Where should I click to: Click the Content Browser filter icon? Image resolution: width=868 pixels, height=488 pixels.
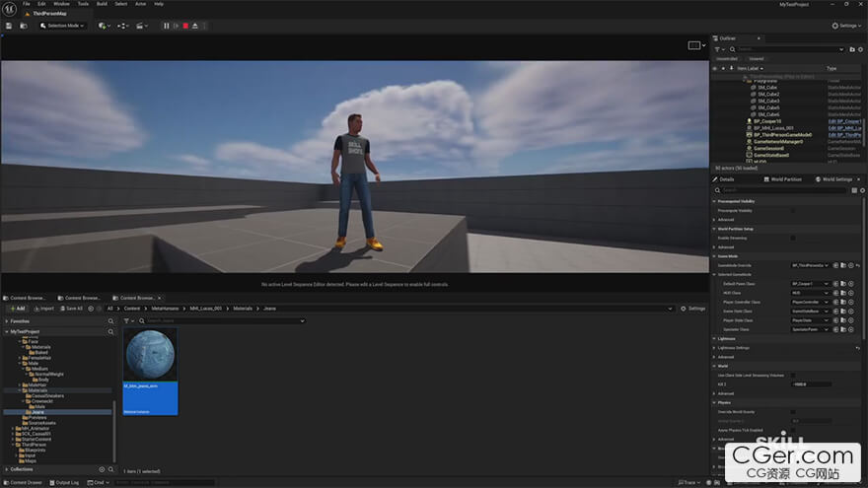128,320
